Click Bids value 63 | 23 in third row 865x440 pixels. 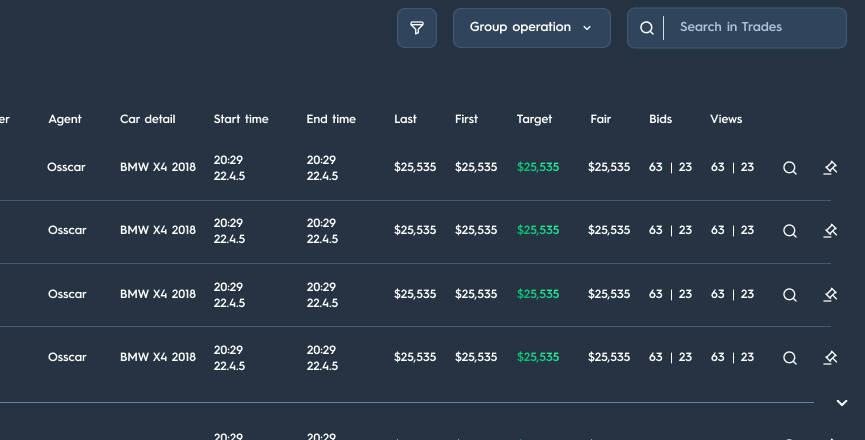pyautogui.click(x=670, y=294)
